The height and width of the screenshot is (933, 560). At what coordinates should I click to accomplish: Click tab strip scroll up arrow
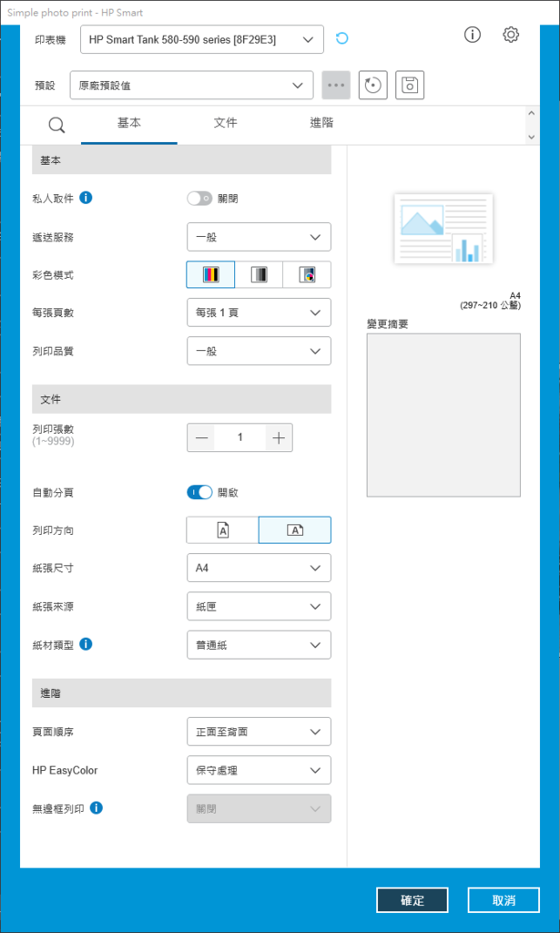532,113
